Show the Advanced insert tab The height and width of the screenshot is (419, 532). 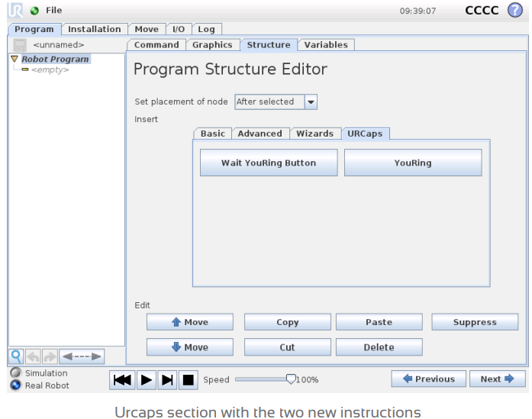click(260, 134)
